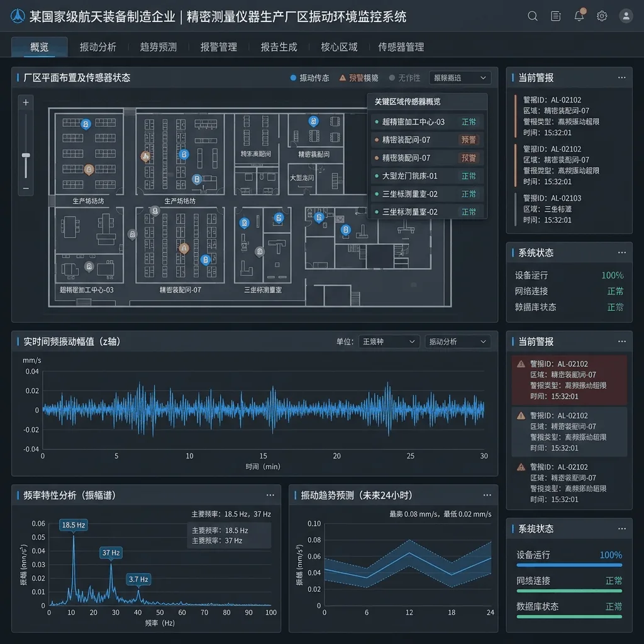Toggle the grey inactive legend filter
Screen dimensions: 644x644
click(x=404, y=77)
